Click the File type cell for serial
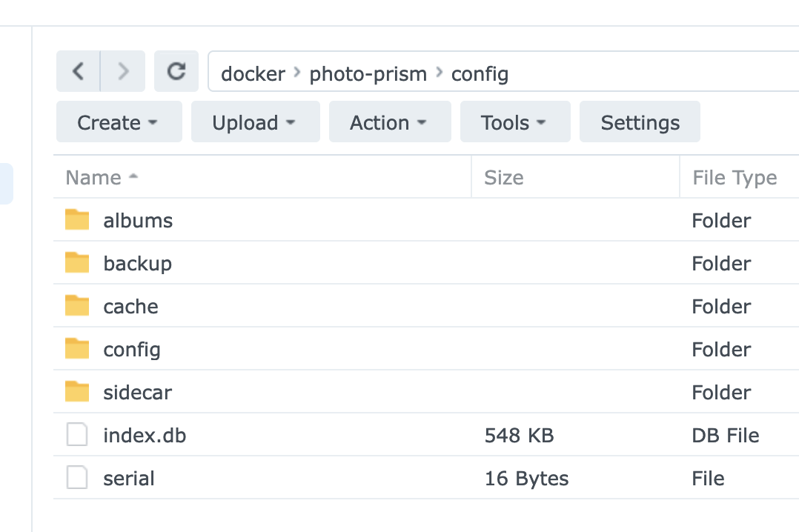This screenshot has height=532, width=799. pos(709,478)
